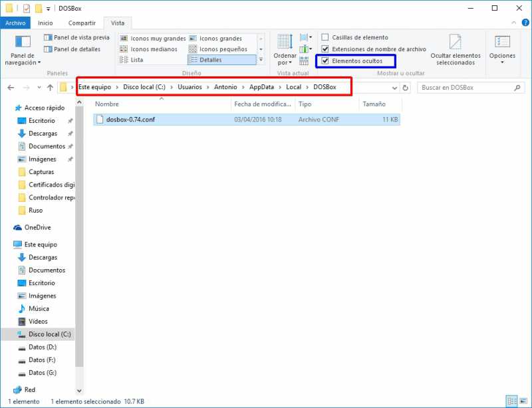The image size is (532, 408).
Task: Go back to previous folder
Action: 11,88
